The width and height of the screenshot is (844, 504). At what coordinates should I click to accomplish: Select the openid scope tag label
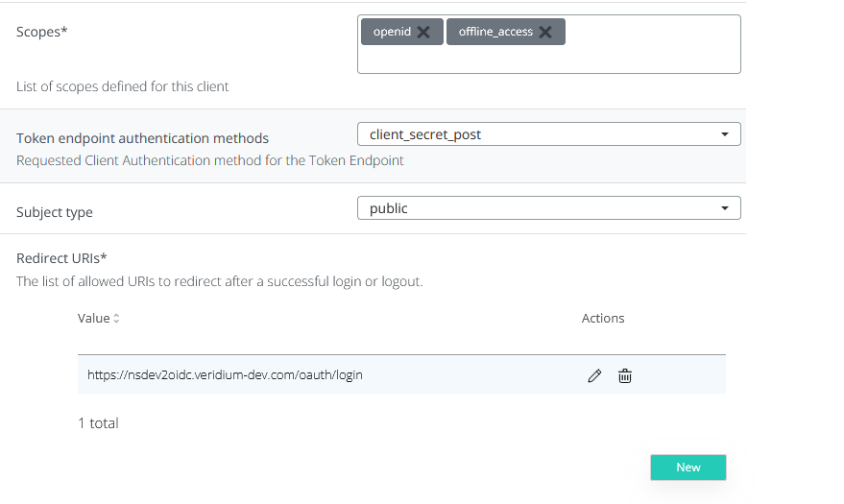[392, 32]
